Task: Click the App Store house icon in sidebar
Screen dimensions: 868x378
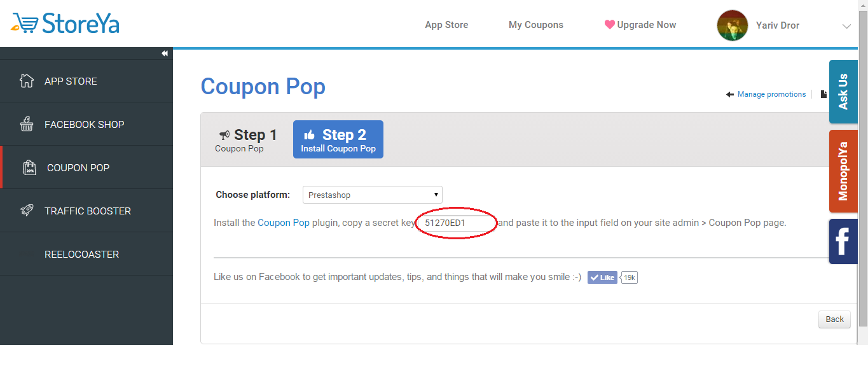Action: point(27,81)
